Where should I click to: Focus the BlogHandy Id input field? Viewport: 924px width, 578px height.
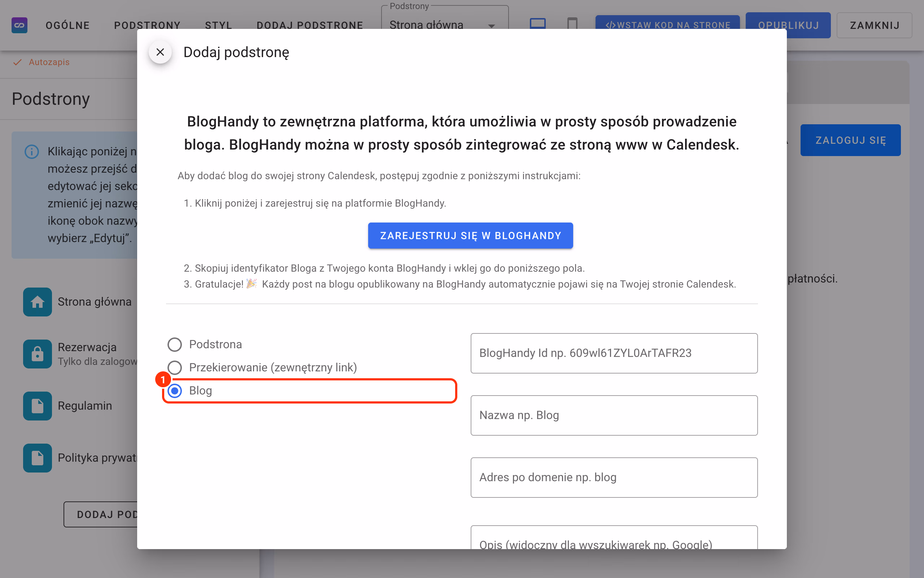(x=614, y=353)
